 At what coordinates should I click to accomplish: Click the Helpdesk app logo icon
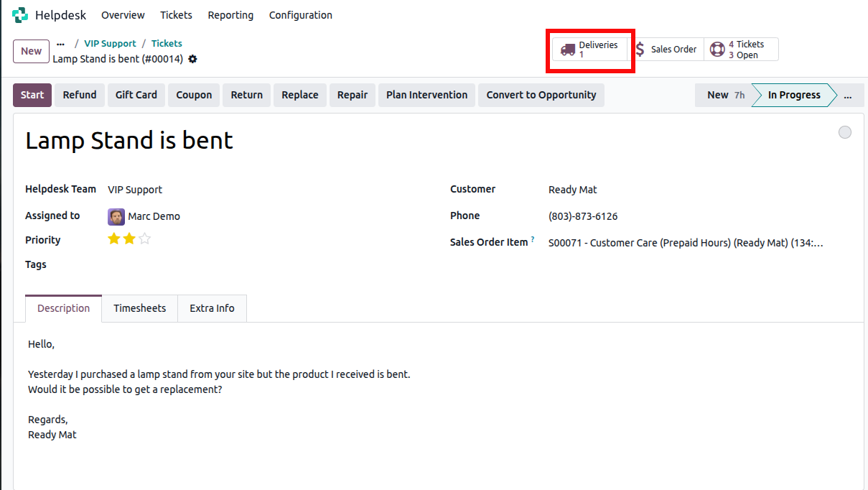20,15
